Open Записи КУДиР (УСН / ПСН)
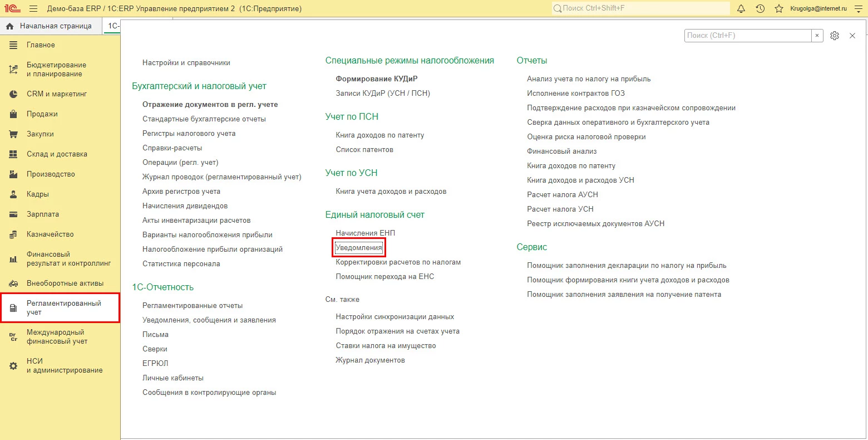The image size is (868, 440). [383, 94]
